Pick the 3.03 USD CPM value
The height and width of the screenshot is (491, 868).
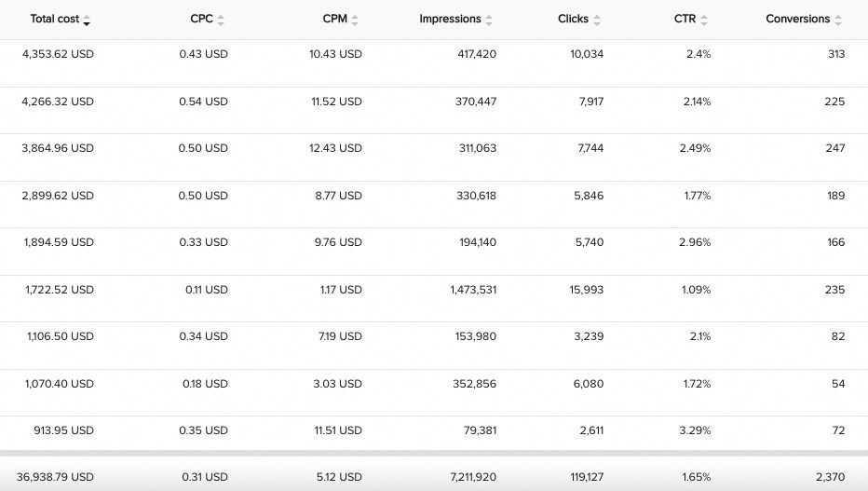click(338, 384)
